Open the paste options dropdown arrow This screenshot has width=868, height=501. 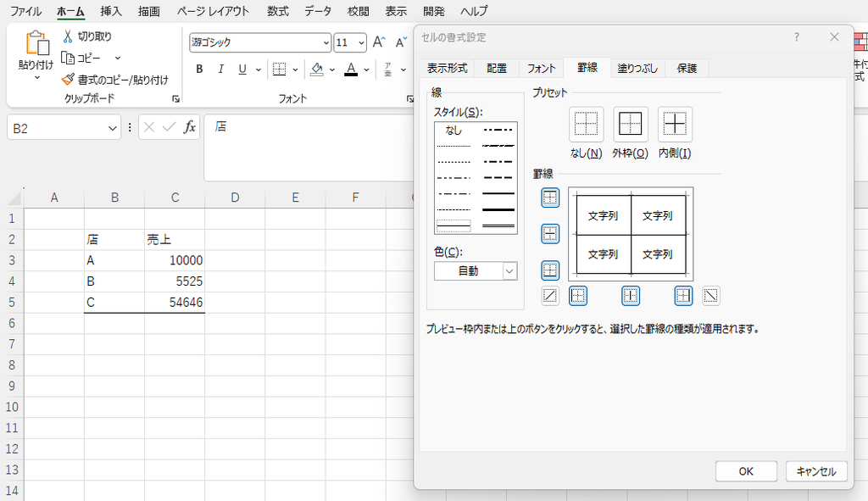37,77
